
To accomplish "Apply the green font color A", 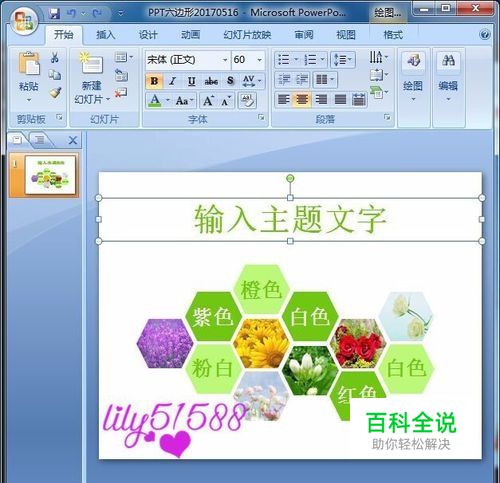I will tap(154, 100).
